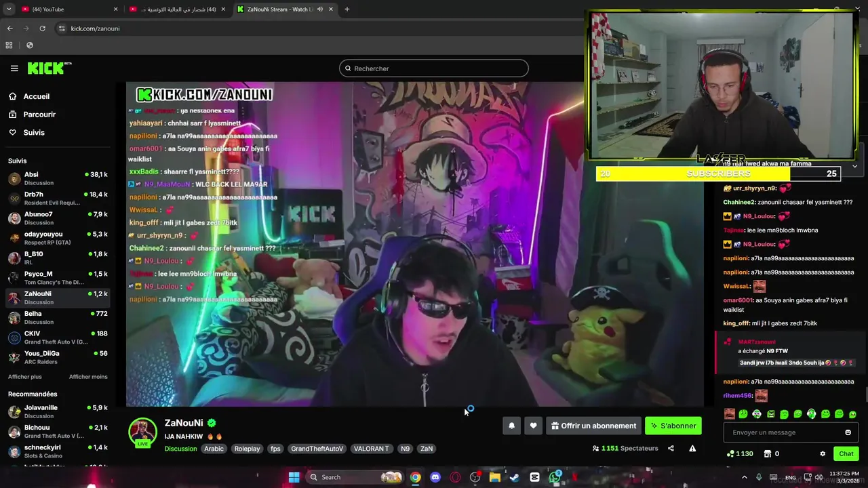Click Google Chrome in the taskbar
The height and width of the screenshot is (488, 868).
coord(415,477)
